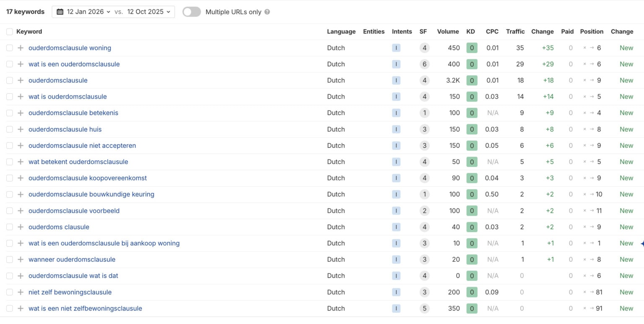Tick the checkbox for 'wat is ouderdomsclausule'
644x324 pixels.
pos(10,97)
